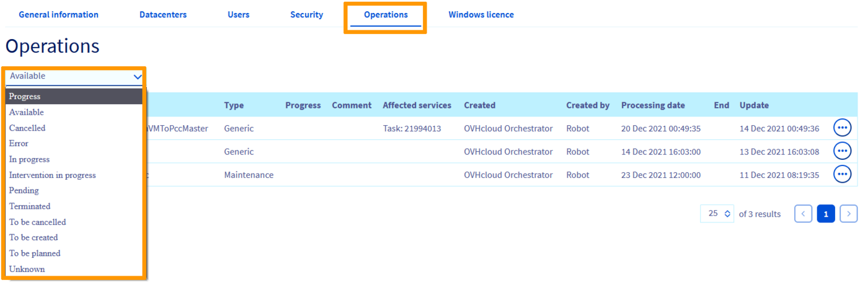Open actions menu for Task 21994013 row
This screenshot has height=285, width=868.
point(842,128)
